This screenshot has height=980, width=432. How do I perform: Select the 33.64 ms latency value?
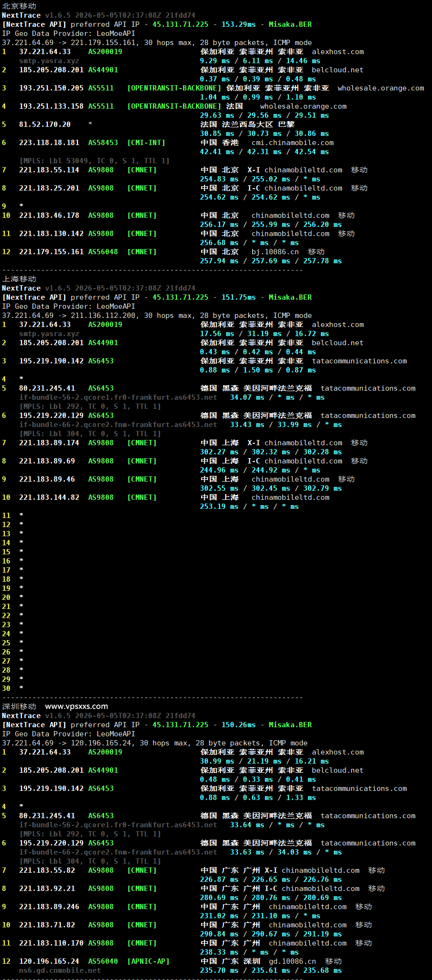click(x=247, y=825)
